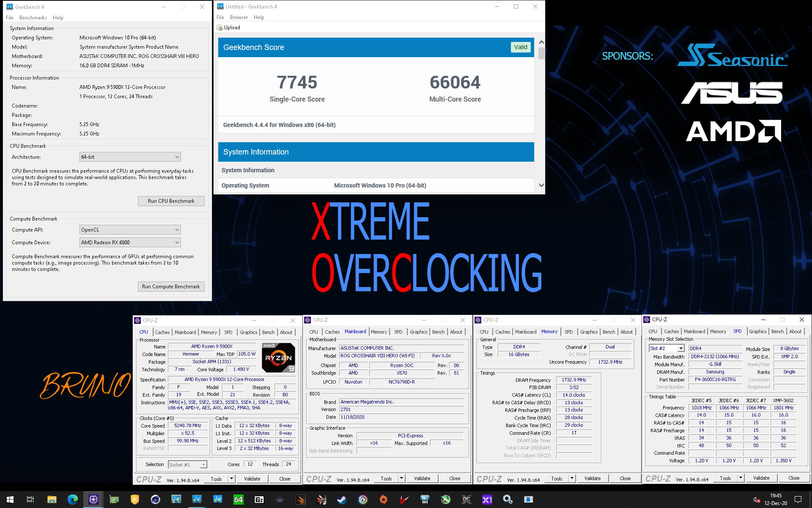Screen dimensions: 812x508
Task: Click the Run Compute Benchmark button
Action: 171,287
